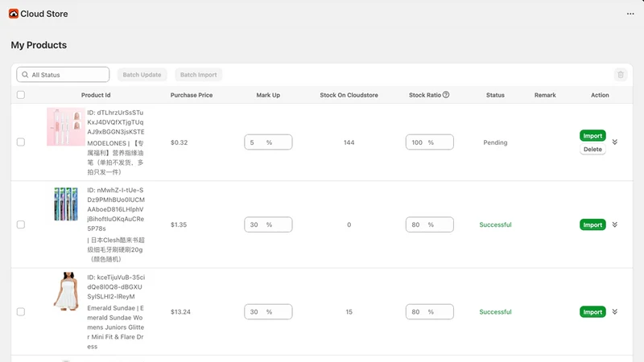Click the $13.24 purchase price
The width and height of the screenshot is (644, 362).
(180, 312)
